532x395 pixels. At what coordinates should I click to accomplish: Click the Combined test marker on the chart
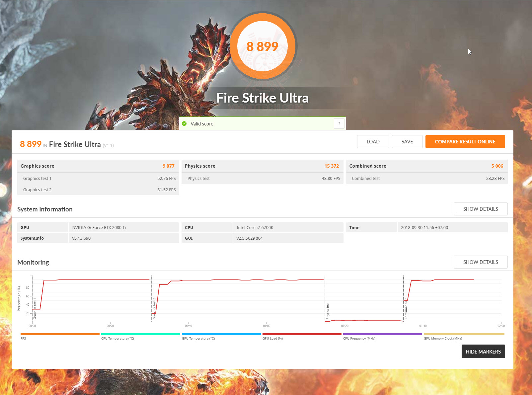406,309
